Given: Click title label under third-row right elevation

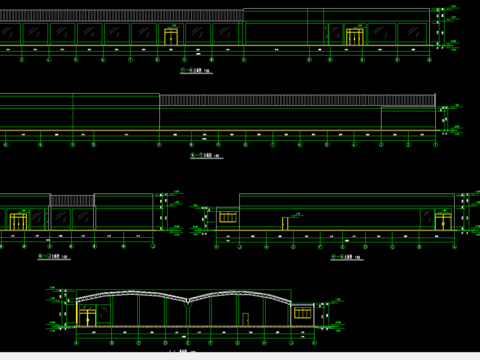Looking at the screenshot, I should (347, 257).
